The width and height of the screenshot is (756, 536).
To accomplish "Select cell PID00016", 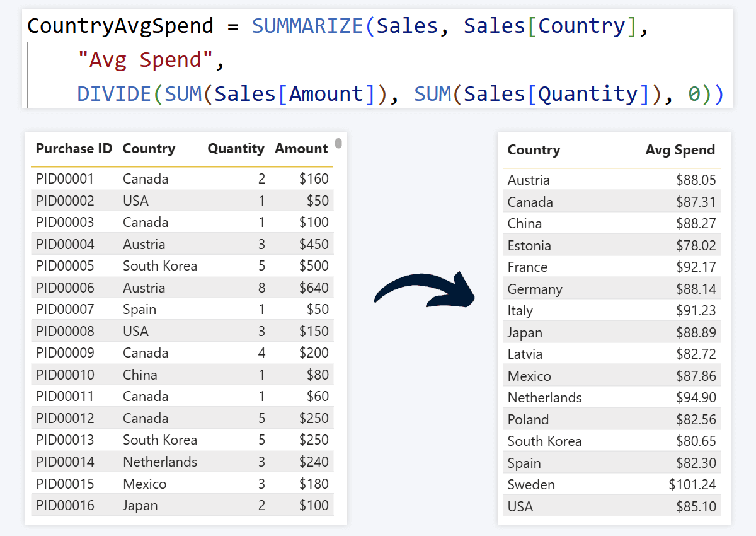I will pos(65,505).
